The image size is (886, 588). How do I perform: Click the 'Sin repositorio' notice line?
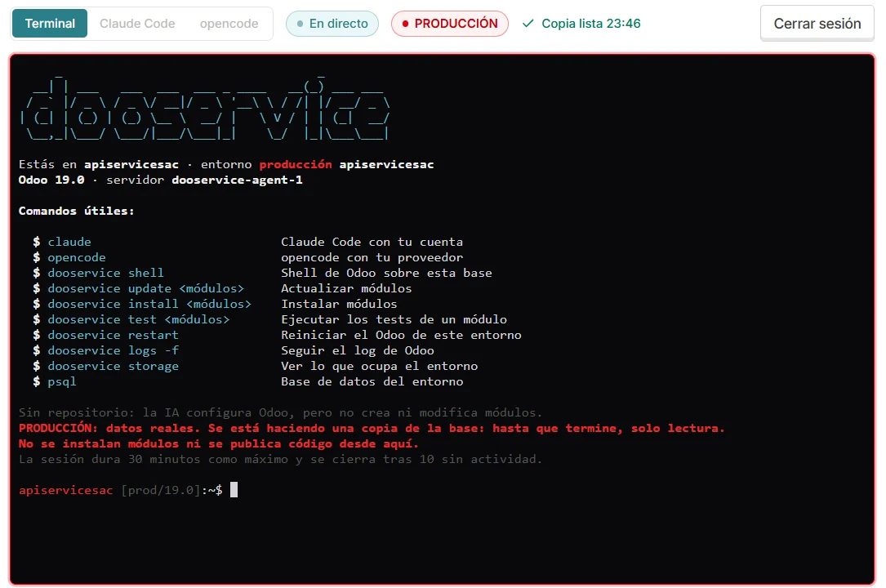[x=280, y=412]
